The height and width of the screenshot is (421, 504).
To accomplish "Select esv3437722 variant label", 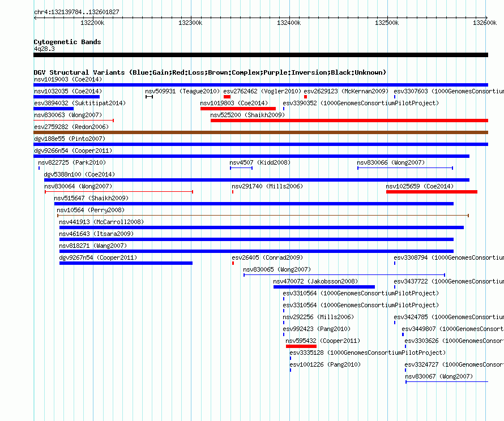I will click(x=449, y=281).
